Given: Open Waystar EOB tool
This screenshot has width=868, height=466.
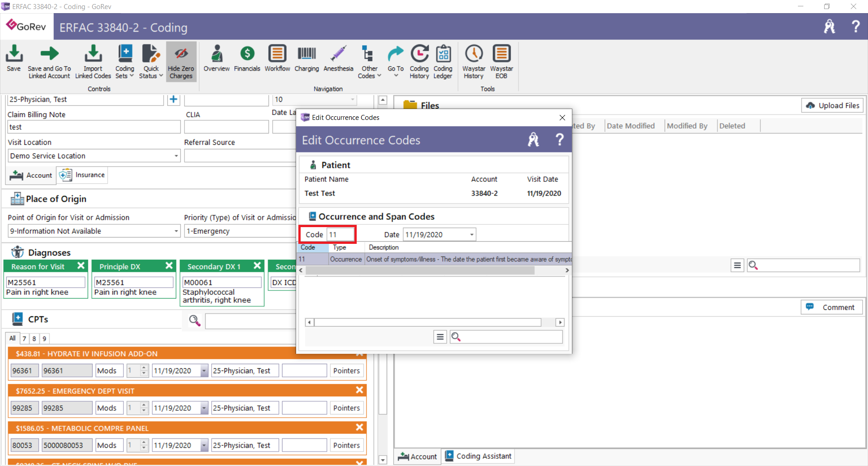Looking at the screenshot, I should (501, 62).
